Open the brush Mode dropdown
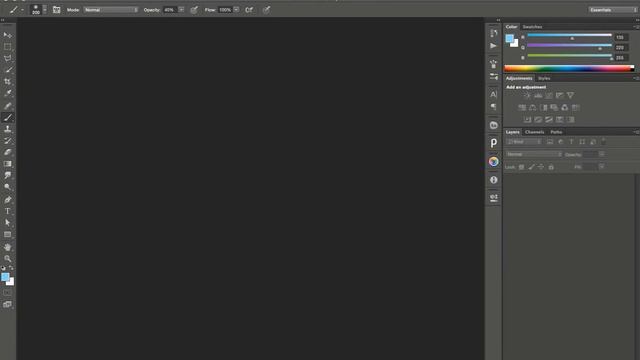Image resolution: width=640 pixels, height=360 pixels. (x=111, y=10)
